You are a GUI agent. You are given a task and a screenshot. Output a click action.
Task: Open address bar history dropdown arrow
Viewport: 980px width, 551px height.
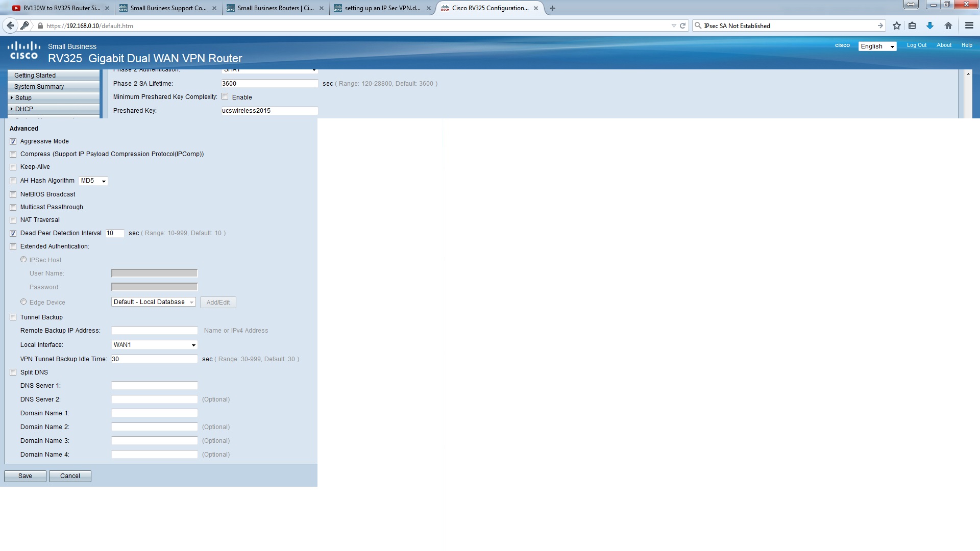pos(674,26)
